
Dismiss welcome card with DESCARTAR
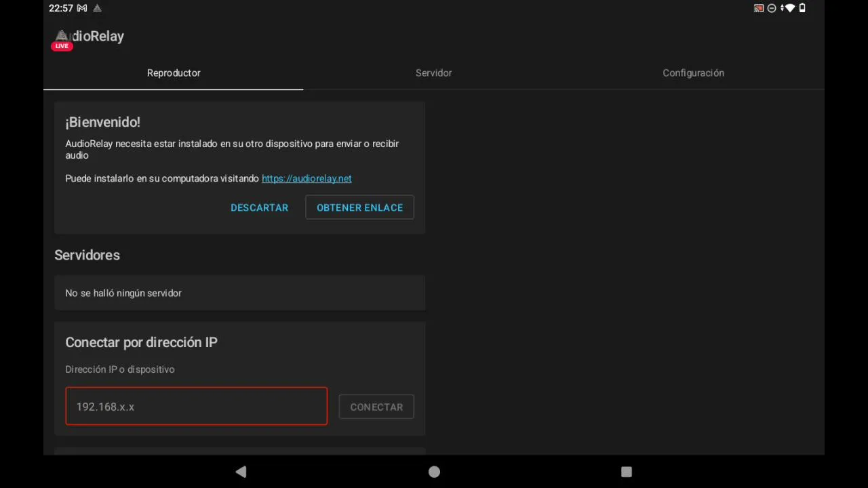[259, 207]
